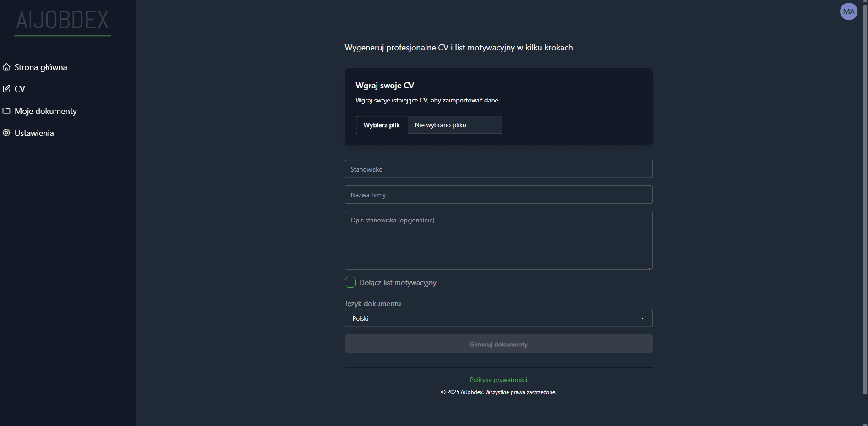Click the Opis stanowiska text area

click(x=498, y=240)
